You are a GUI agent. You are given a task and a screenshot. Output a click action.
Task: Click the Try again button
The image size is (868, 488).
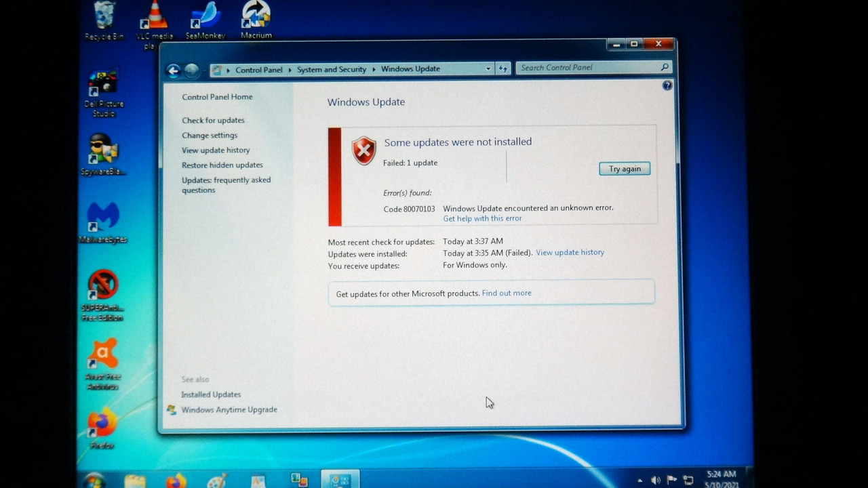[x=625, y=169]
